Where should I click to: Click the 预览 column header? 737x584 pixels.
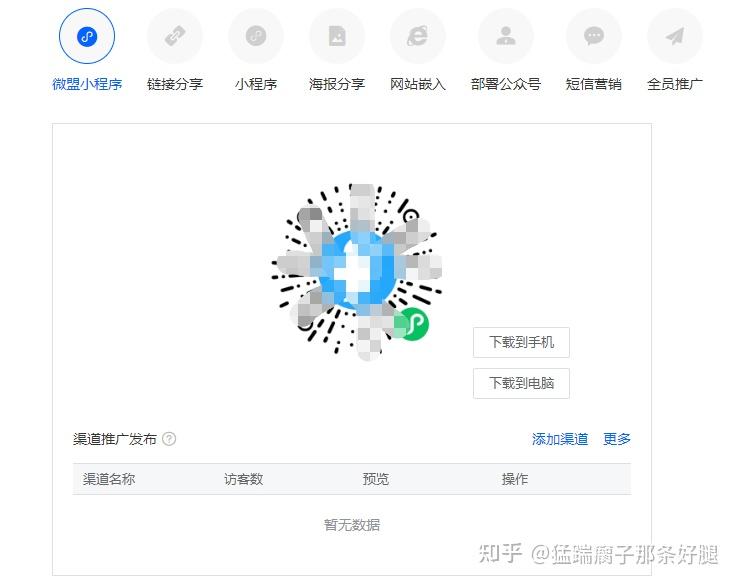click(376, 479)
